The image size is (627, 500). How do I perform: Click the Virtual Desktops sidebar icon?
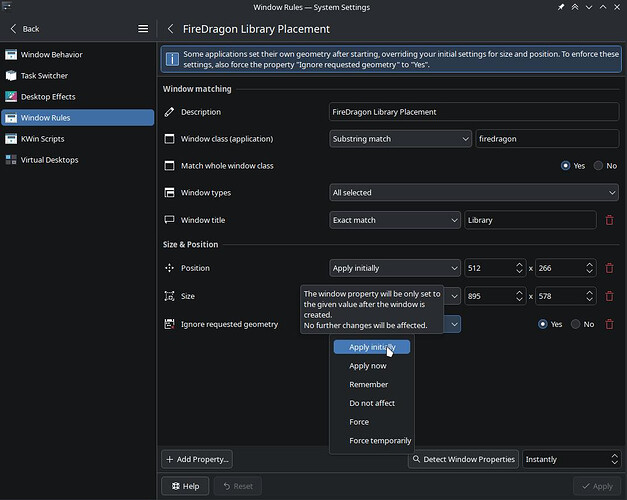tap(11, 160)
